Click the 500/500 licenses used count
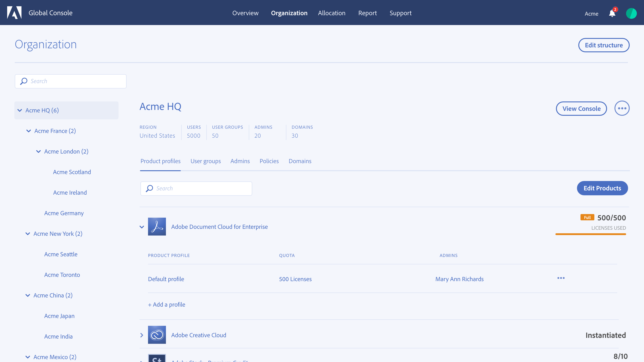The width and height of the screenshot is (644, 362). pyautogui.click(x=612, y=218)
